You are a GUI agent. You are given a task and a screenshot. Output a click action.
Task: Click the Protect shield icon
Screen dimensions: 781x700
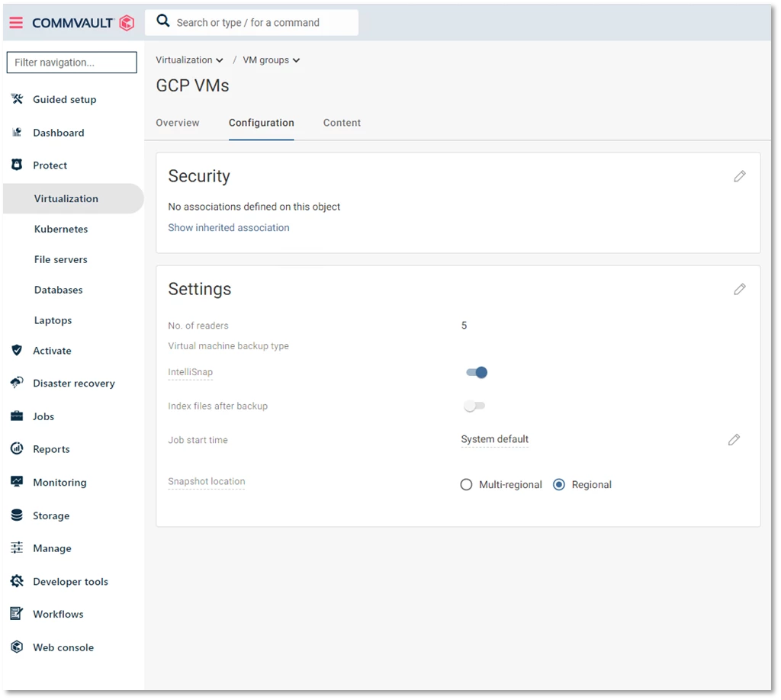(17, 165)
